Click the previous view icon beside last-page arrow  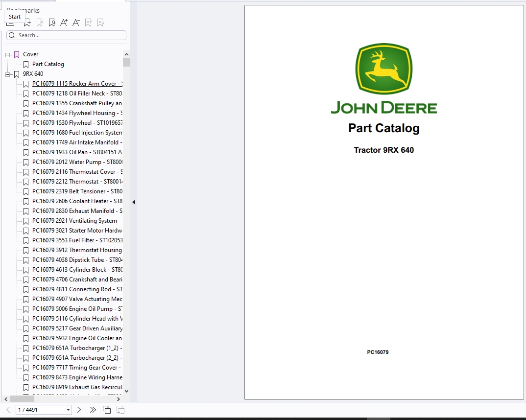(107, 410)
